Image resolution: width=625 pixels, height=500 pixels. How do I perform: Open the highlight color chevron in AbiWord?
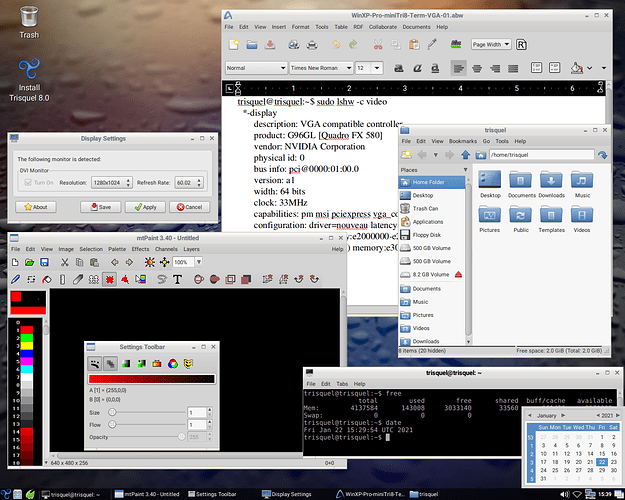(x=590, y=68)
